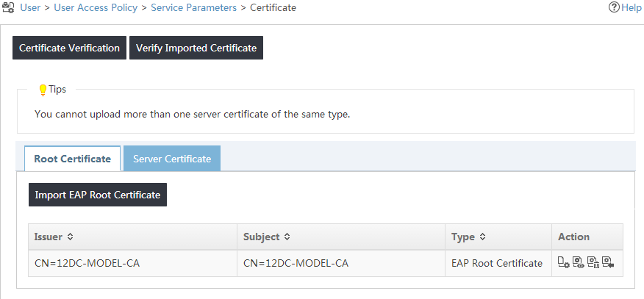Sort the table by the Issuer column
Screen dimensions: 644x299
pyautogui.click(x=70, y=237)
